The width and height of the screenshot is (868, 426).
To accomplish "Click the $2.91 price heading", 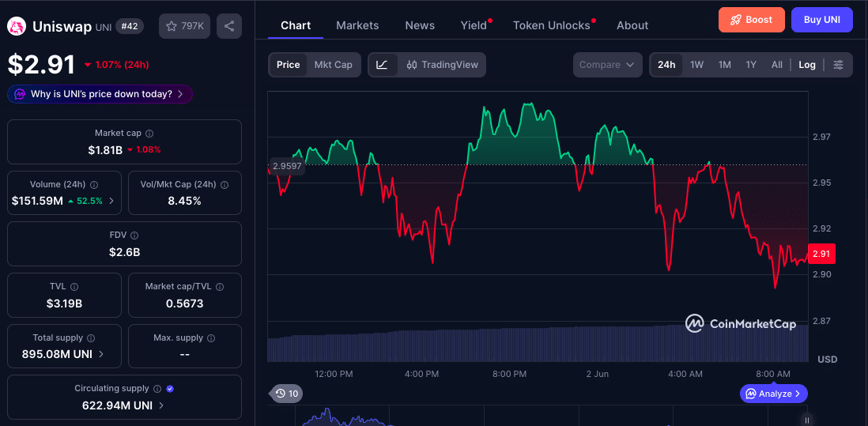I will pyautogui.click(x=41, y=65).
